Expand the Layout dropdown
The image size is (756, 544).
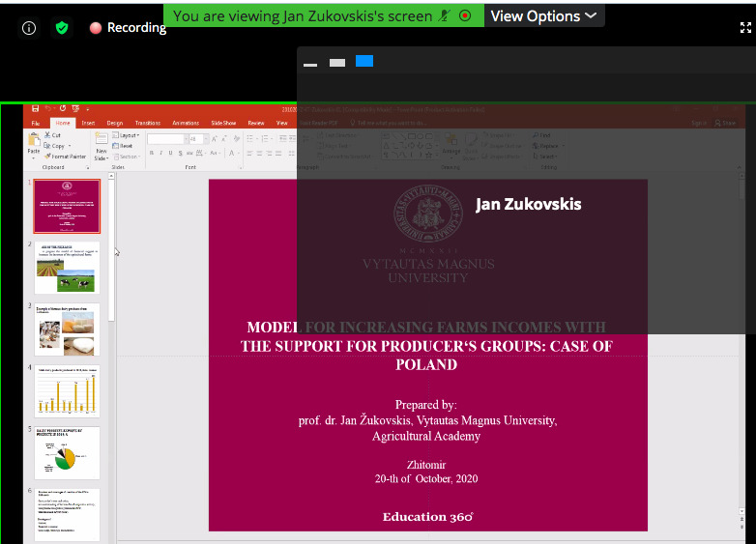pos(126,135)
